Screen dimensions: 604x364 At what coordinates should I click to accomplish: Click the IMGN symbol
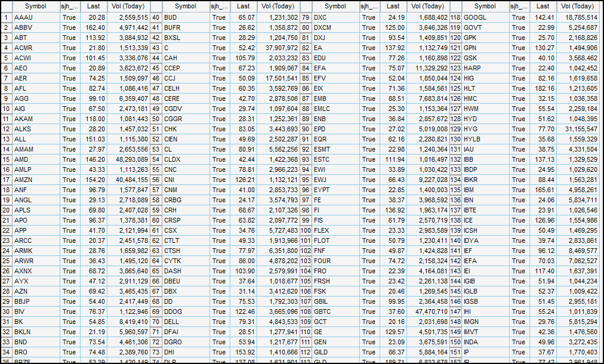coord(485,322)
